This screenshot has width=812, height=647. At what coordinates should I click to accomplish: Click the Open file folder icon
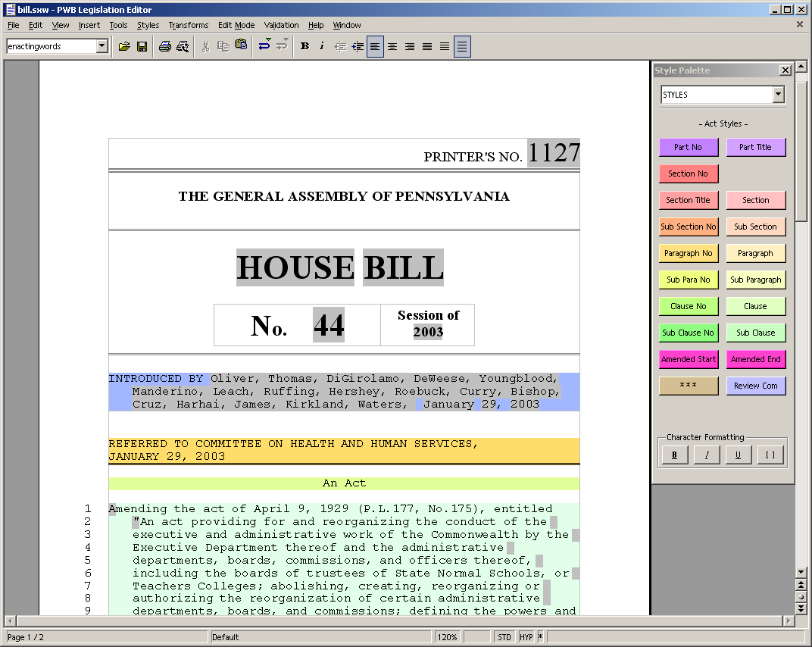124,46
